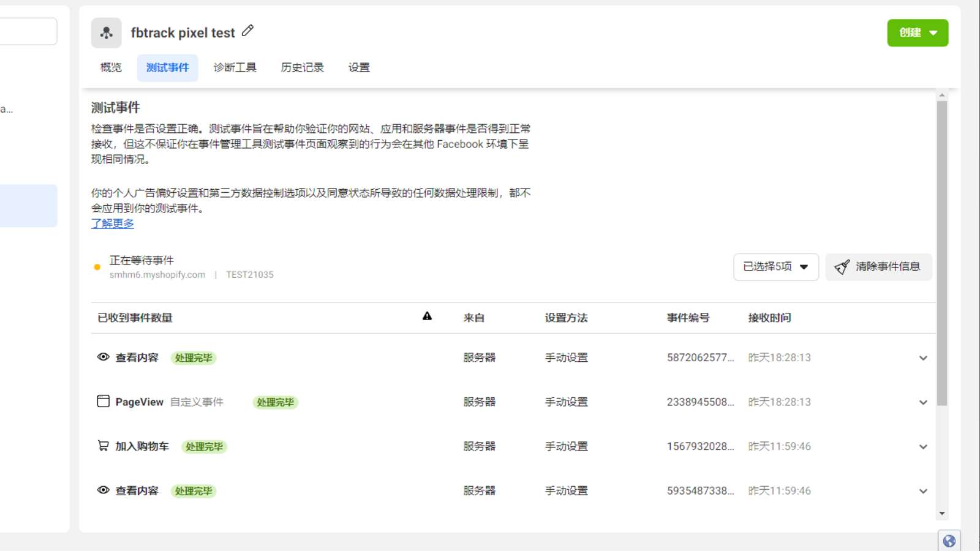Expand the 查看内容 row at 18:28:13
The width and height of the screenshot is (980, 551).
[923, 358]
